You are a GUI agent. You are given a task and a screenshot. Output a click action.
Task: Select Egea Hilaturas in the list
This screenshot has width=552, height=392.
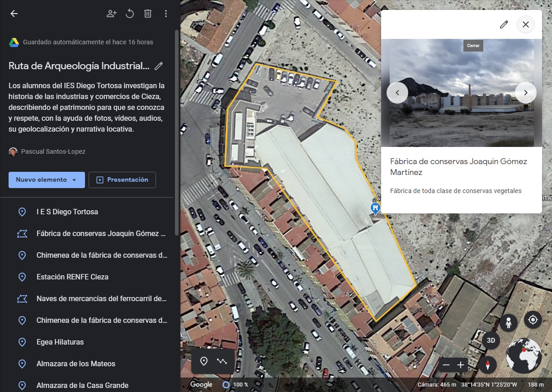point(60,342)
